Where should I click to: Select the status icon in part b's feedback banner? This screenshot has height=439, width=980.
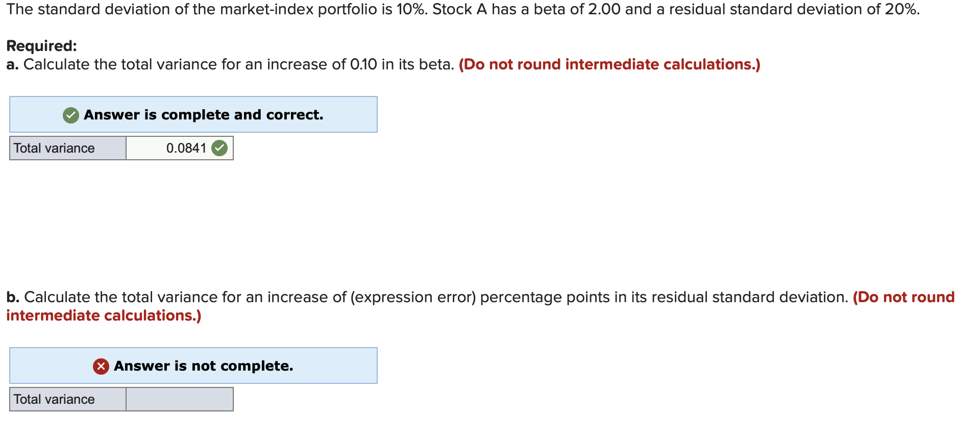100,365
